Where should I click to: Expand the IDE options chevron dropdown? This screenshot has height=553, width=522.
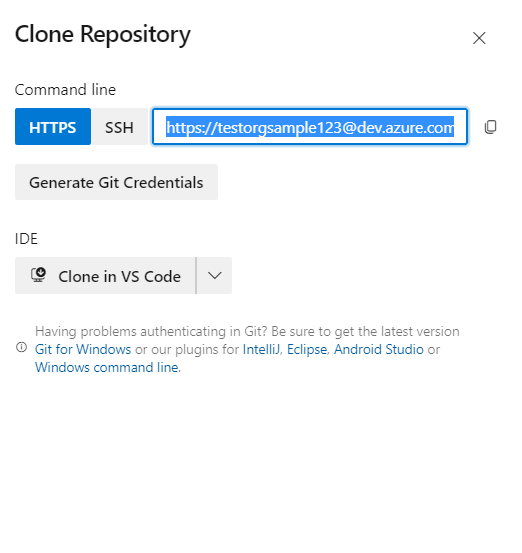214,275
